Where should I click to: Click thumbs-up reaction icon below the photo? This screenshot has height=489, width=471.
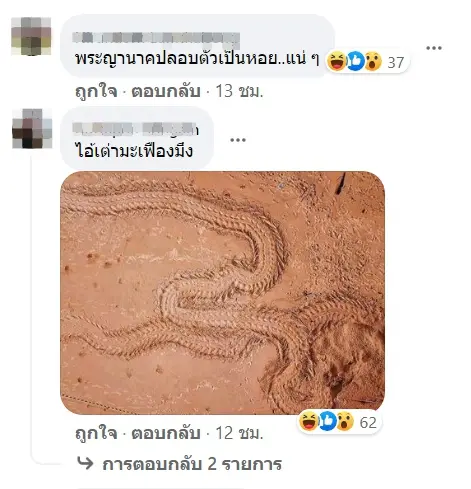click(327, 422)
